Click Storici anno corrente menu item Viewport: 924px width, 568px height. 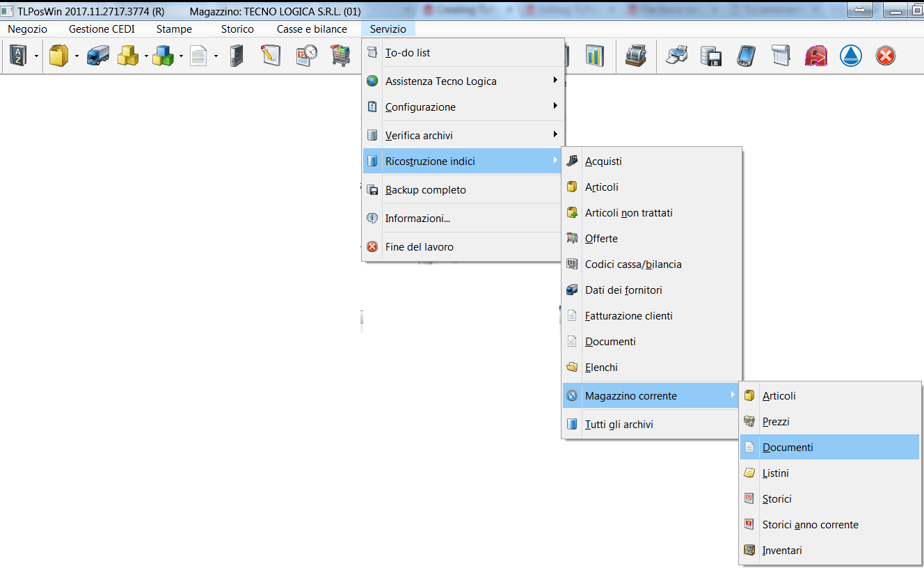tap(810, 525)
